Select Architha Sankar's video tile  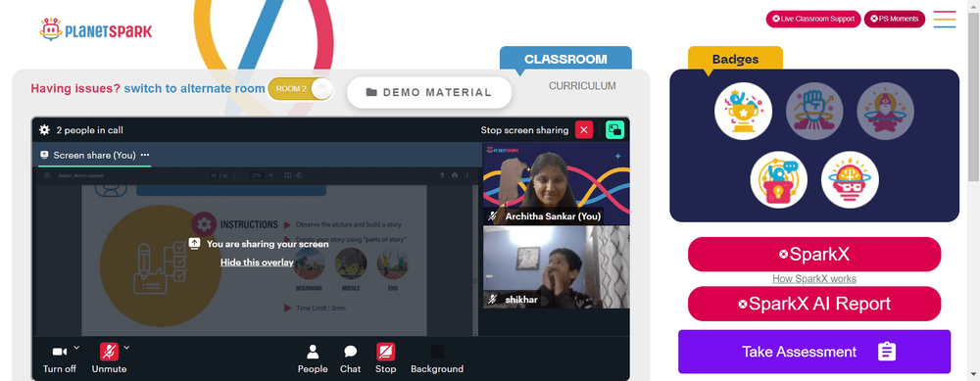(557, 183)
